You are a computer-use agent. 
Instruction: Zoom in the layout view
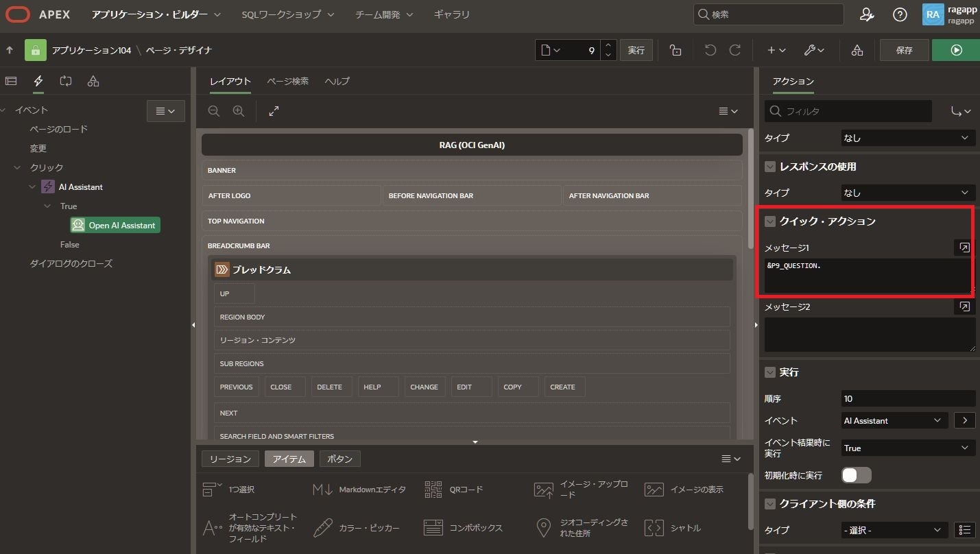[239, 111]
